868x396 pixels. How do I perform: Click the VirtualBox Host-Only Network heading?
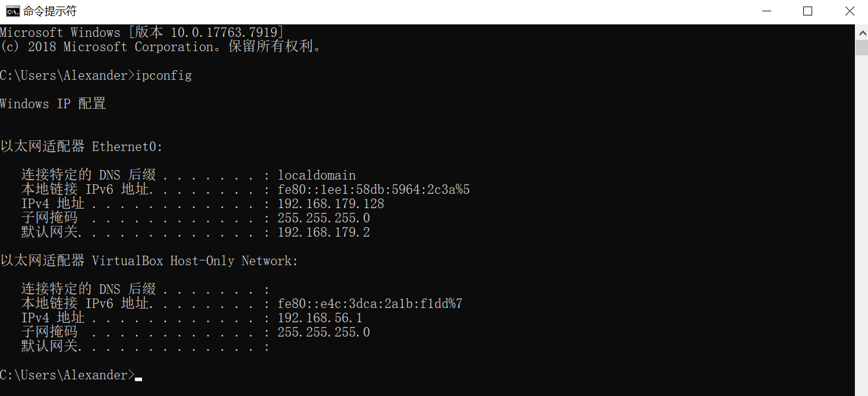(195, 261)
